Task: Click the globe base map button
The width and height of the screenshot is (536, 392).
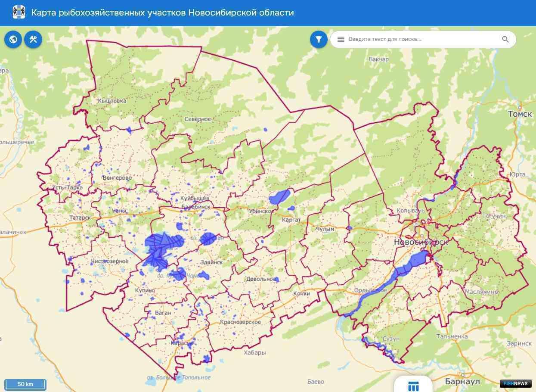Action: click(x=13, y=40)
